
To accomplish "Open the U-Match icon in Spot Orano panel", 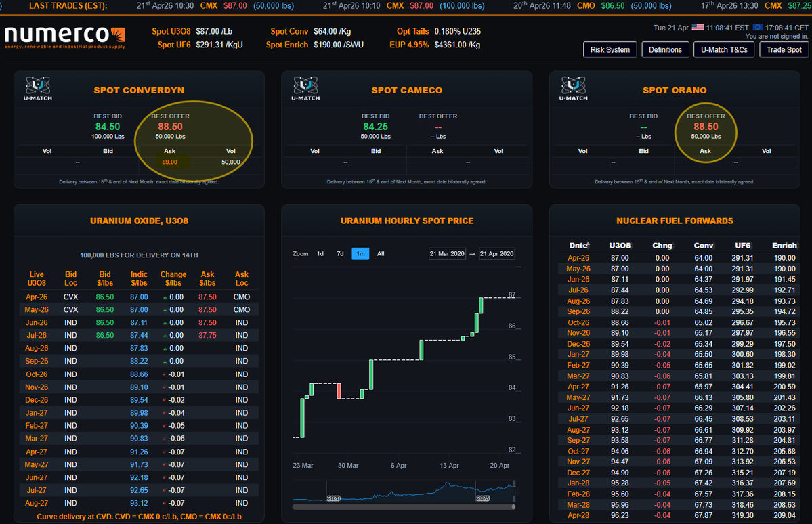I will click(573, 87).
